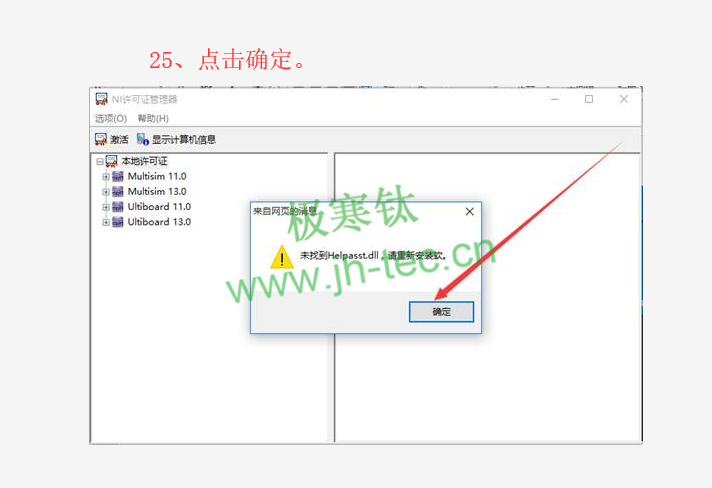Minimize the NI许可证管理器 window
Image resolution: width=712 pixels, height=488 pixels.
pos(554,99)
